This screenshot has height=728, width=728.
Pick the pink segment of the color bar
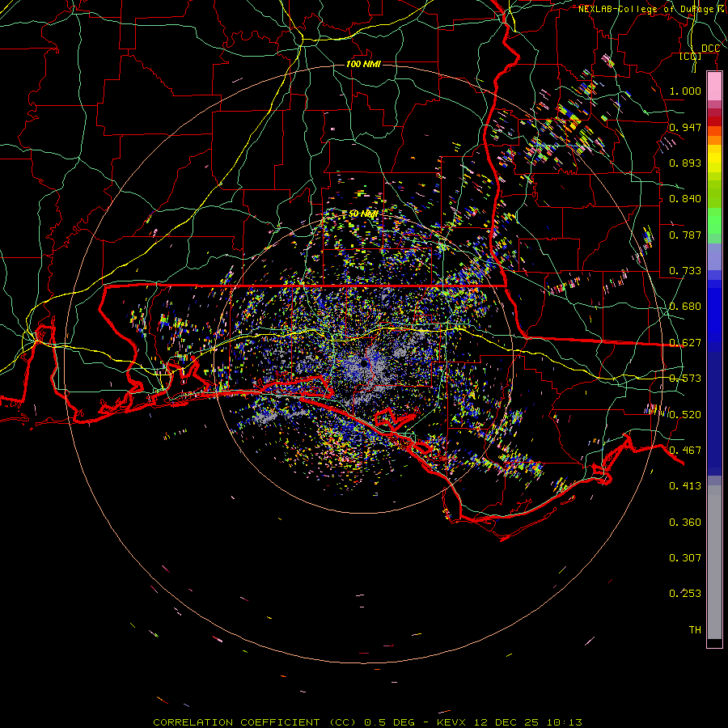(x=714, y=86)
